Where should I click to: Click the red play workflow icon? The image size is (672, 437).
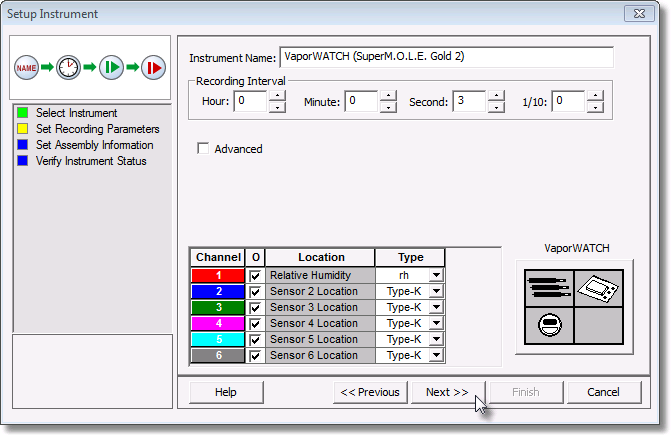pos(153,68)
